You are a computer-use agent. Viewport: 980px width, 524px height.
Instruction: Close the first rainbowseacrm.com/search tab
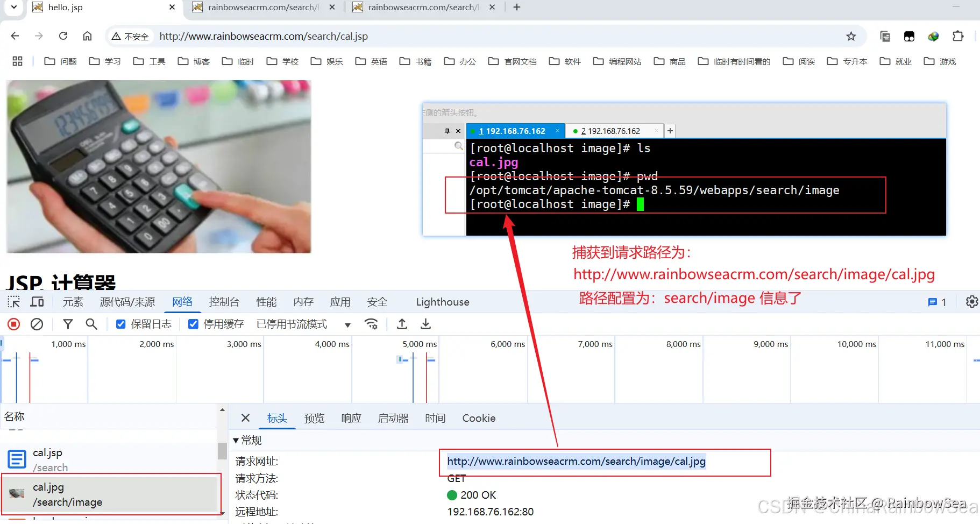332,7
